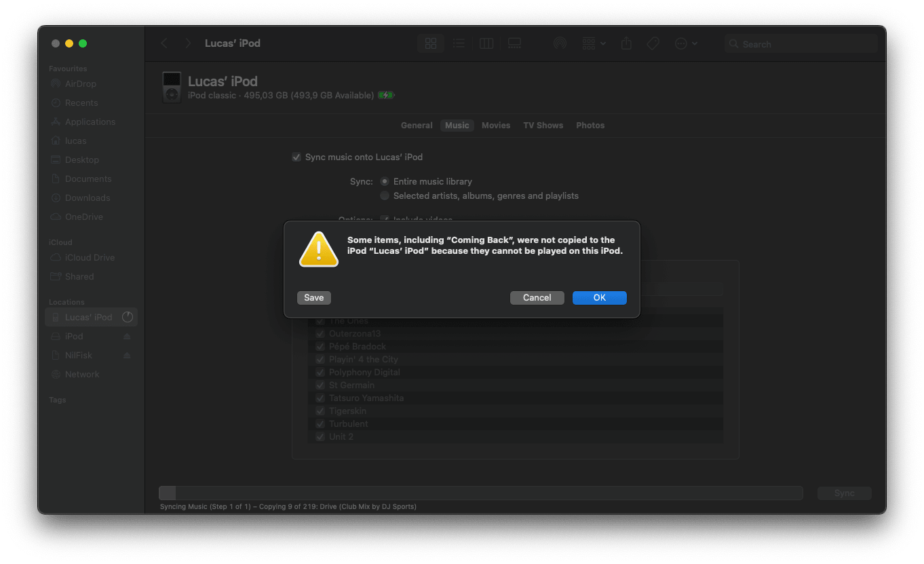Select NilFisk in the sidebar
Image resolution: width=924 pixels, height=564 pixels.
[91, 356]
